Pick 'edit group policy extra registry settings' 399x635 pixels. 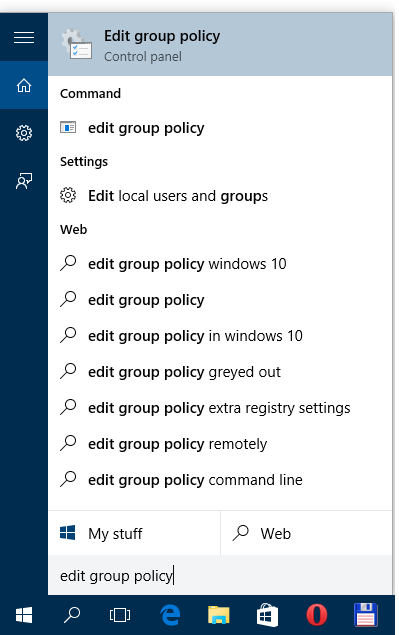pos(220,408)
